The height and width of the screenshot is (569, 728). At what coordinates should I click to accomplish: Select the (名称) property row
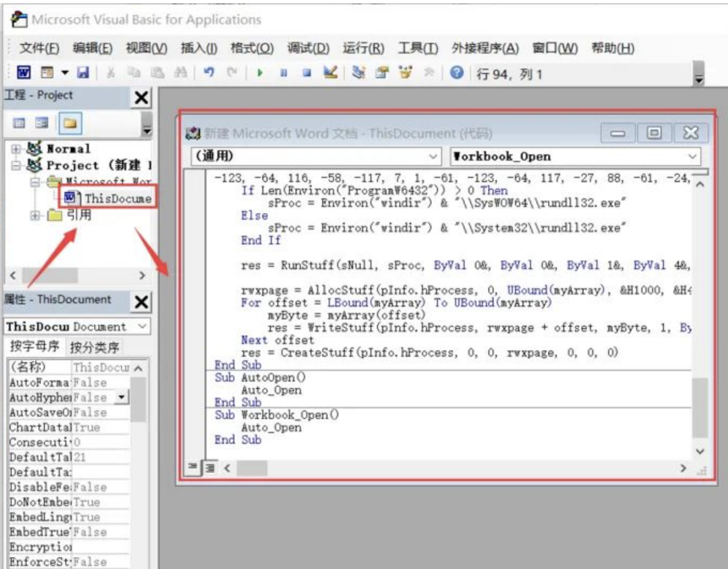pos(69,367)
